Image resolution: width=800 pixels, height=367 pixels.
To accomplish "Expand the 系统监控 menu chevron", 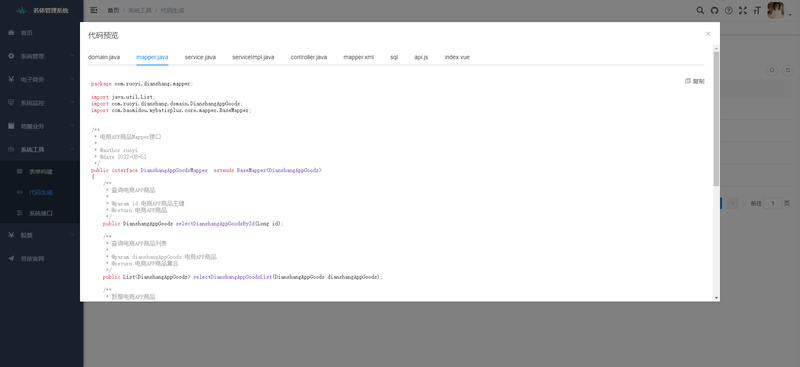I will (72, 103).
